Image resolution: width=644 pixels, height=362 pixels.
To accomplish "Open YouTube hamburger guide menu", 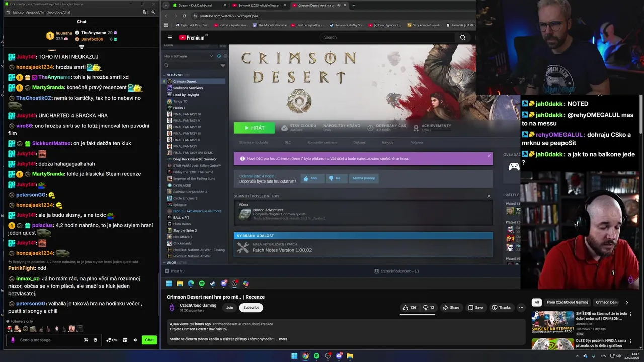I will [170, 37].
